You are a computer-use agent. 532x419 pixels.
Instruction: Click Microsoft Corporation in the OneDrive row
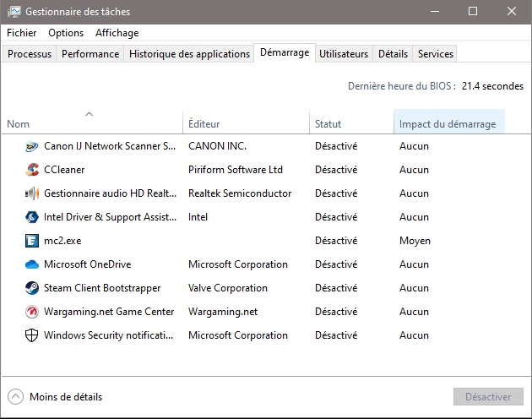(x=238, y=264)
